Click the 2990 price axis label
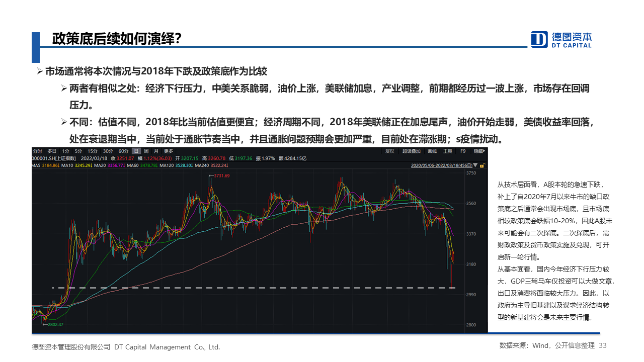This screenshot has width=644, height=362. 471,295
